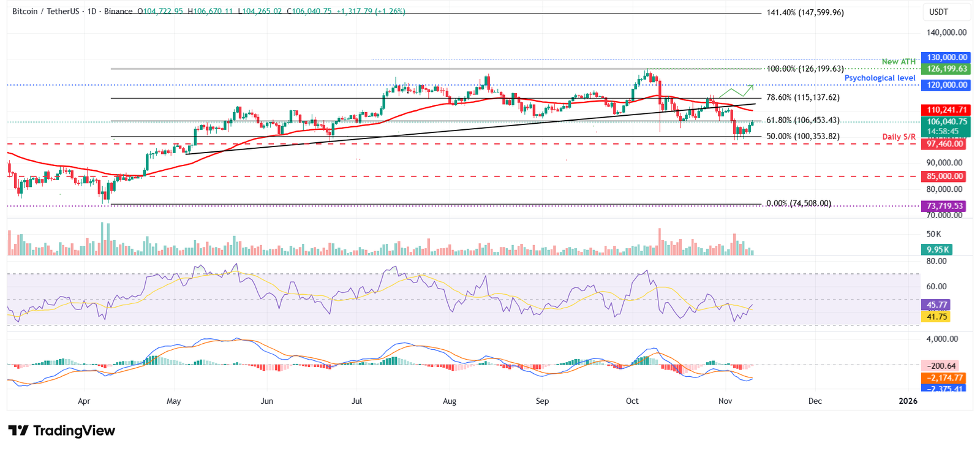Click the 126,199.63 green ATH price tag
The image size is (980, 451).
(x=946, y=69)
